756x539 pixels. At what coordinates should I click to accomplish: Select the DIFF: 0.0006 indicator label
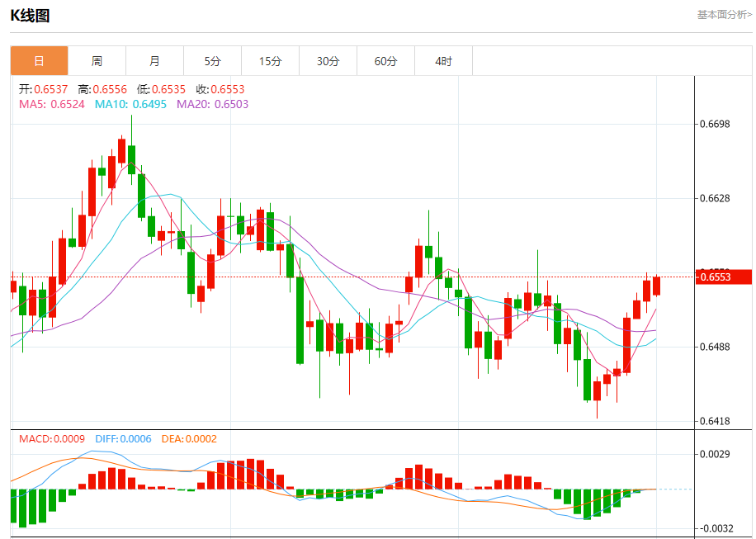(x=123, y=439)
